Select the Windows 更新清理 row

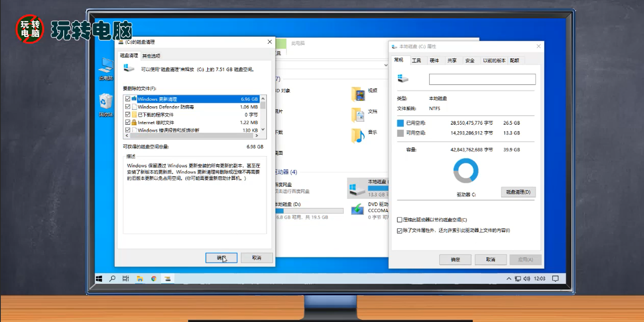pos(192,99)
